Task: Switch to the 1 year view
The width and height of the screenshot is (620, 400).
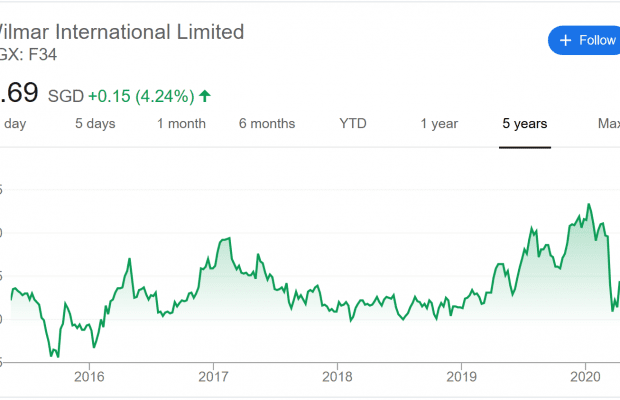Action: (x=439, y=124)
